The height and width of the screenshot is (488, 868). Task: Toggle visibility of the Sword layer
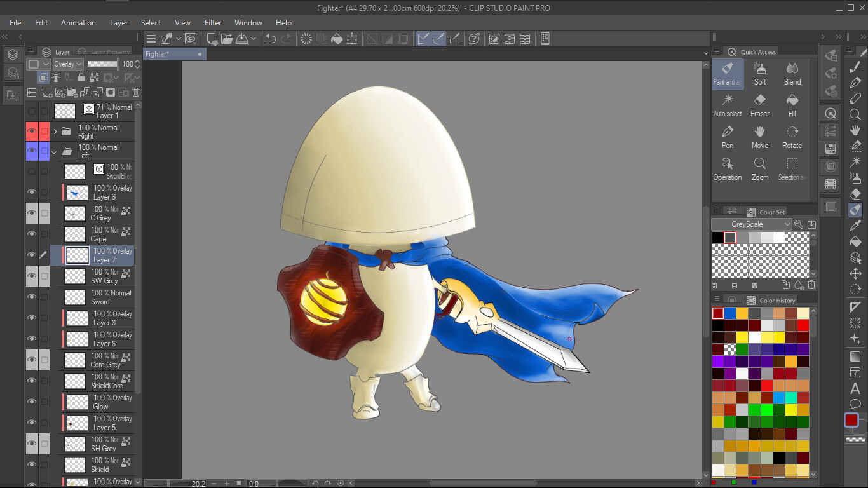31,296
